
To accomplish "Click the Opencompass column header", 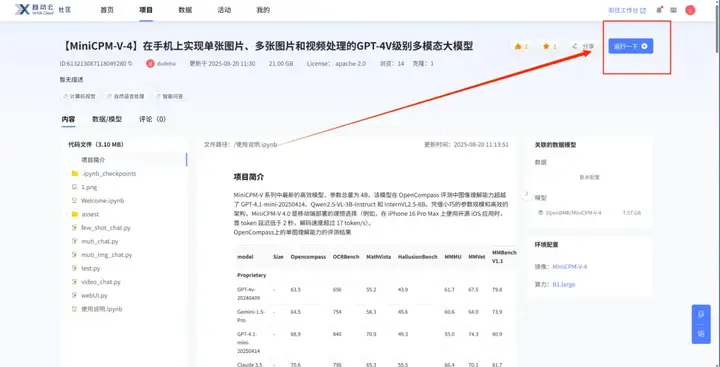I will [x=307, y=257].
